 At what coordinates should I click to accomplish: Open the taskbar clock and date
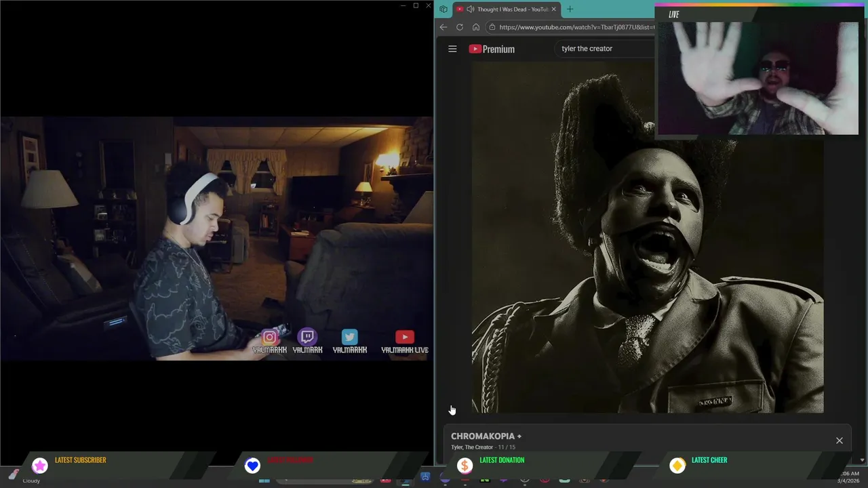[848, 477]
